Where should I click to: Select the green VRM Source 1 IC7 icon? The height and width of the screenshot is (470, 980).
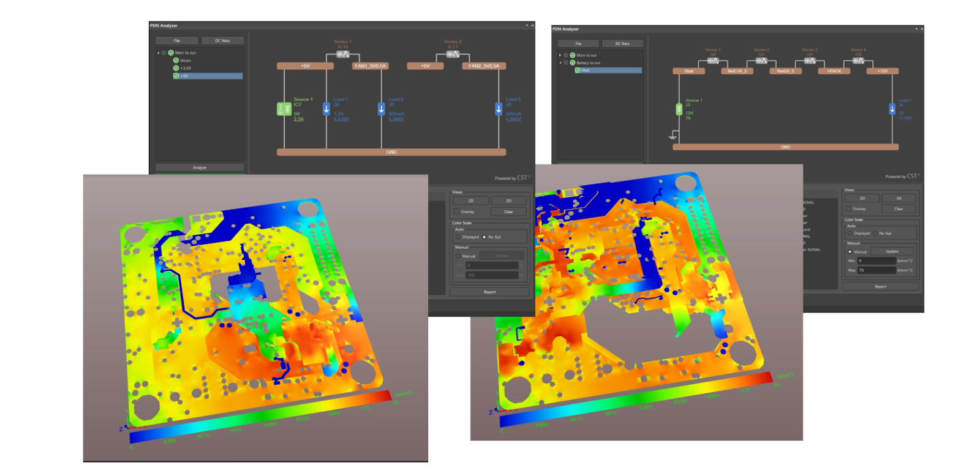284,109
